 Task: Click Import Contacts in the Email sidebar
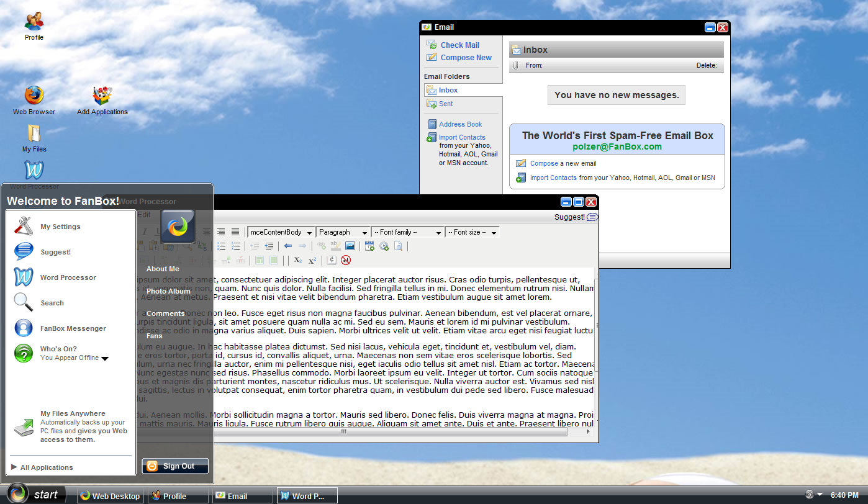point(462,137)
